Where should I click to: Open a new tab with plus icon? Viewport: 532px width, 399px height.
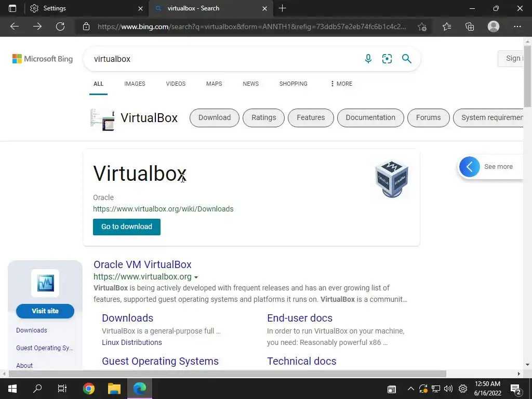[282, 8]
